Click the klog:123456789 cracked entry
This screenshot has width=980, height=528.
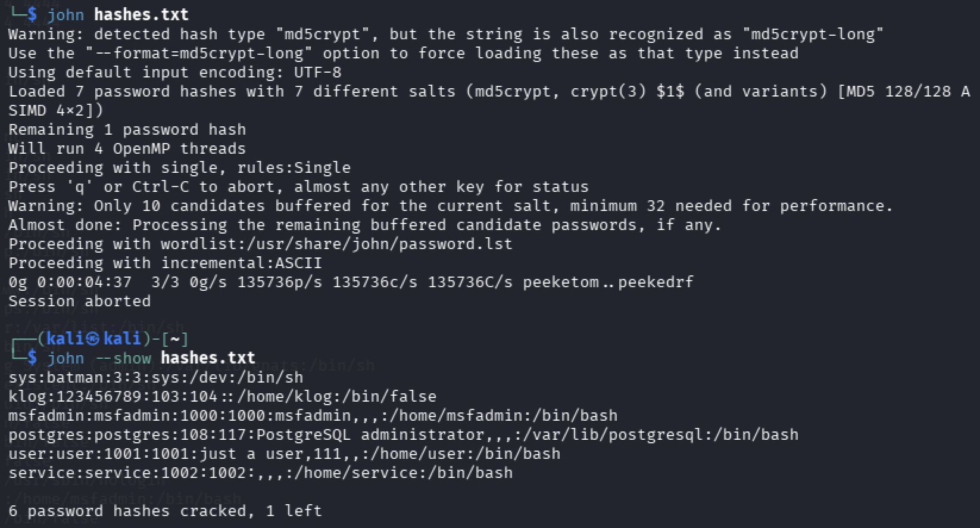click(223, 396)
